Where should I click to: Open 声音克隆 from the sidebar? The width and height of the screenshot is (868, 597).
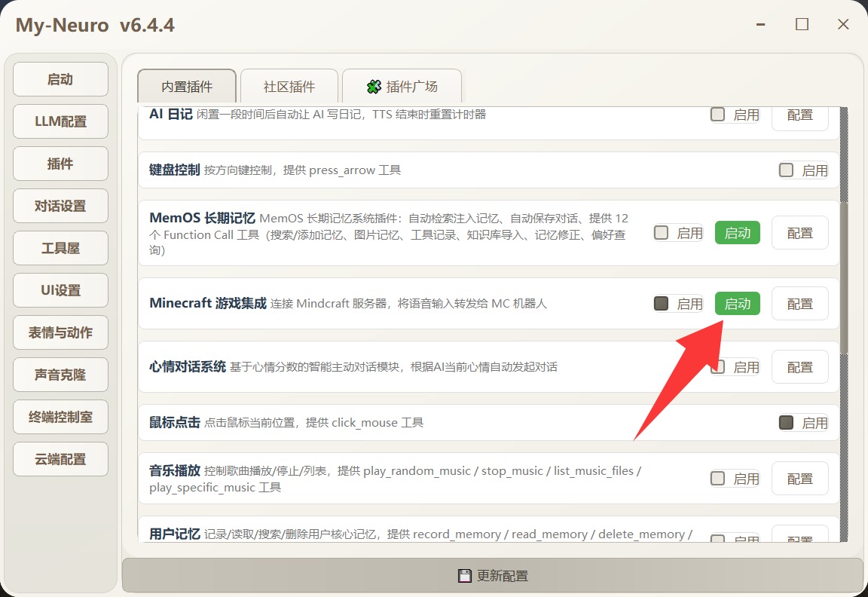pyautogui.click(x=60, y=375)
